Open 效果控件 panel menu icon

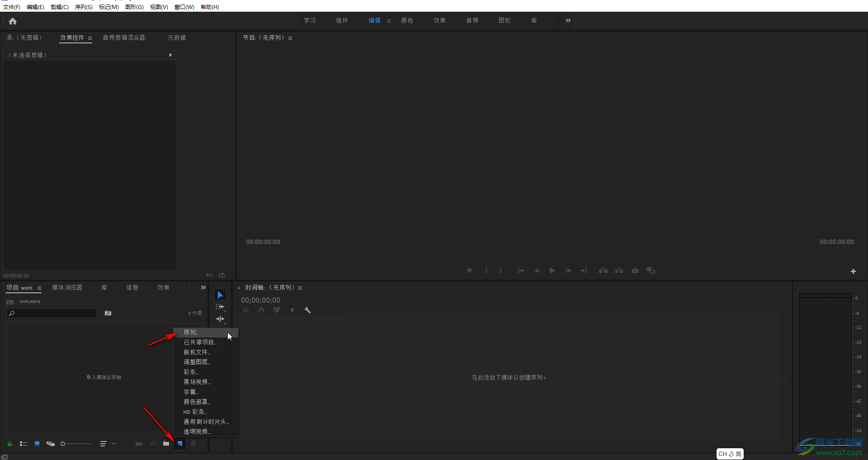pyautogui.click(x=90, y=38)
